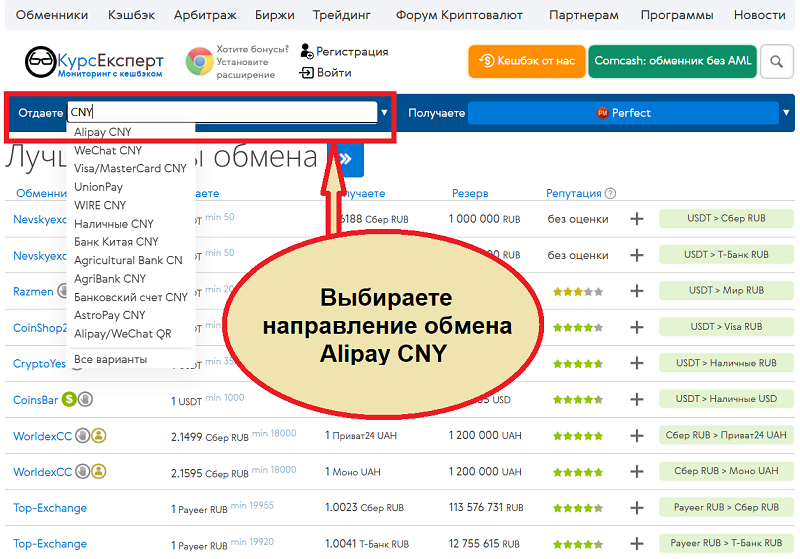Select Банк Китая CNY option
Viewport: 800px width, 559px height.
pos(116,242)
